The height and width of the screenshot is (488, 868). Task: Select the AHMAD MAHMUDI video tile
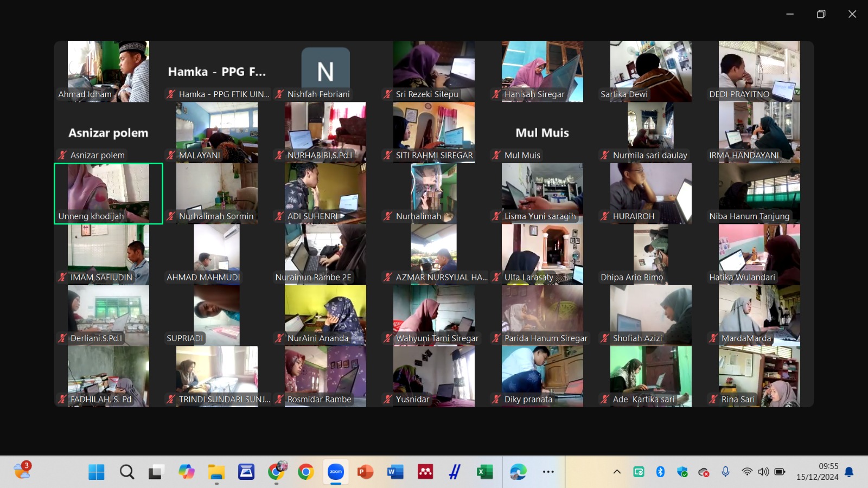[217, 254]
